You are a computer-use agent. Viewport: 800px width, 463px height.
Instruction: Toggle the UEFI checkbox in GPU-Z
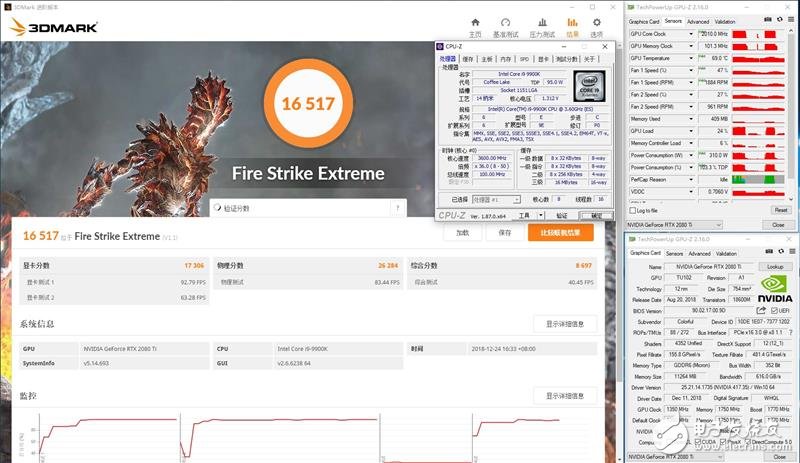tap(774, 310)
